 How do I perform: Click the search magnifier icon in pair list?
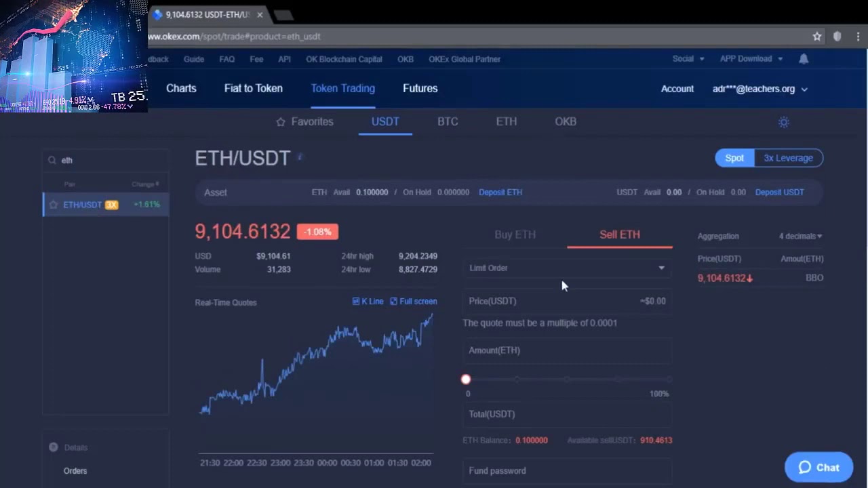click(x=52, y=161)
